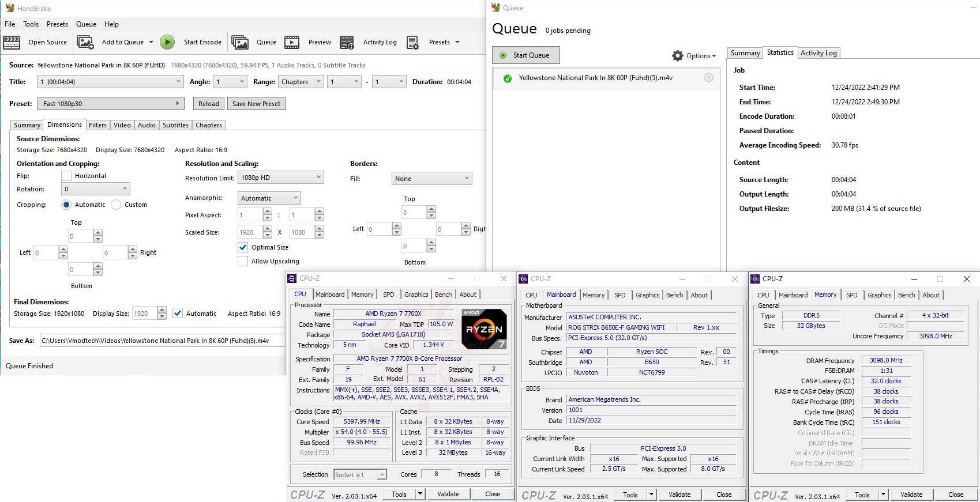Increase the border Top value stepper
This screenshot has width=980, height=502.
(x=431, y=209)
